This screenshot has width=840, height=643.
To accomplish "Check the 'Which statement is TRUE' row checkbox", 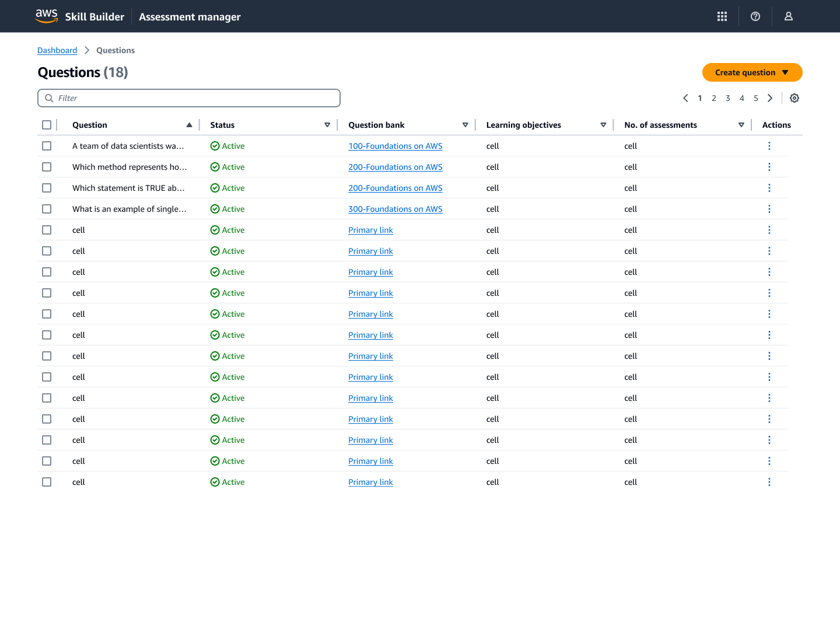I will pyautogui.click(x=47, y=188).
